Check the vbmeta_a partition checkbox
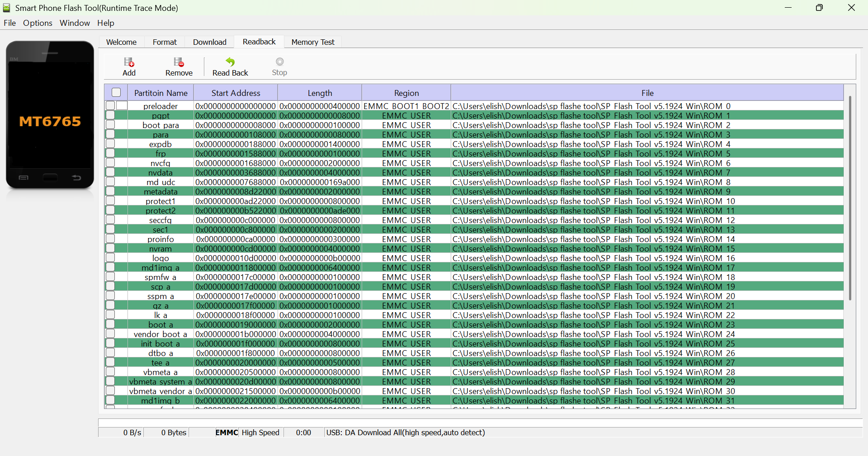Image resolution: width=868 pixels, height=456 pixels. [x=110, y=371]
